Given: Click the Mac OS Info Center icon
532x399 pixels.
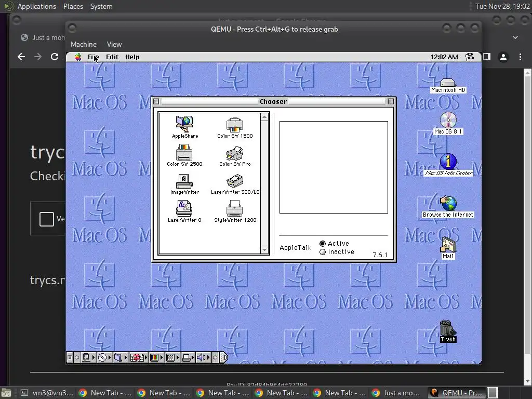Looking at the screenshot, I should tap(448, 165).
